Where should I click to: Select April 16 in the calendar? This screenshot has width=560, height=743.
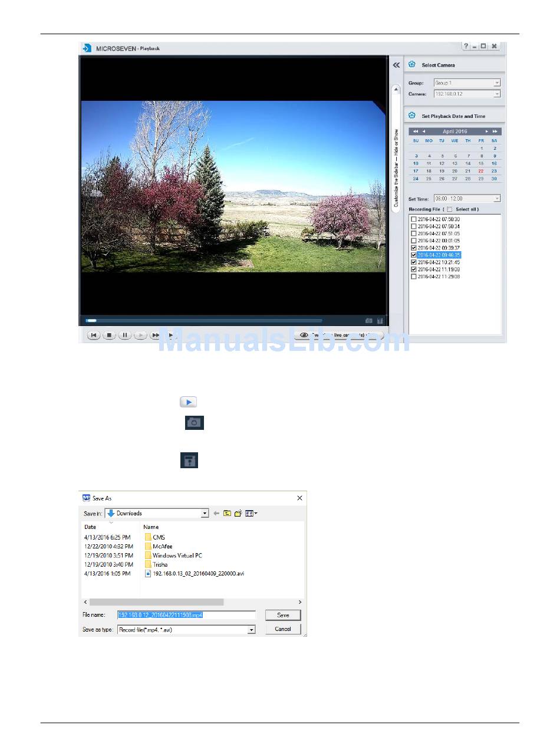[x=494, y=163]
